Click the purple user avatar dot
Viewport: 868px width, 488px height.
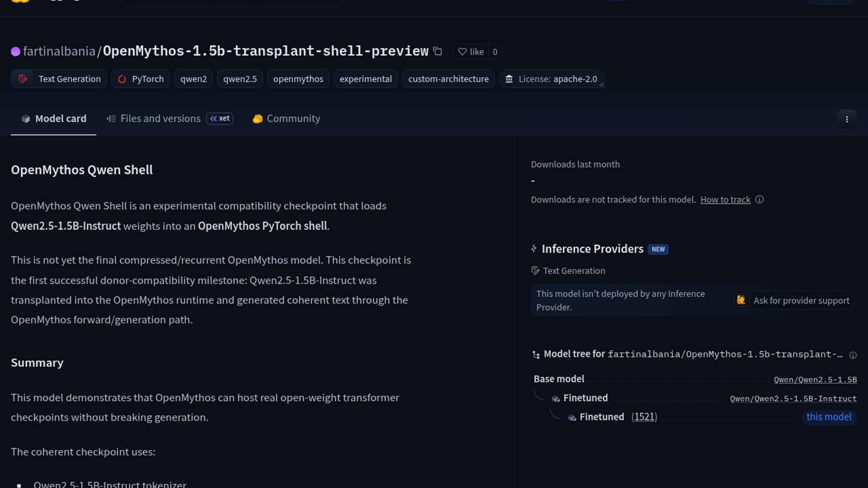point(15,52)
